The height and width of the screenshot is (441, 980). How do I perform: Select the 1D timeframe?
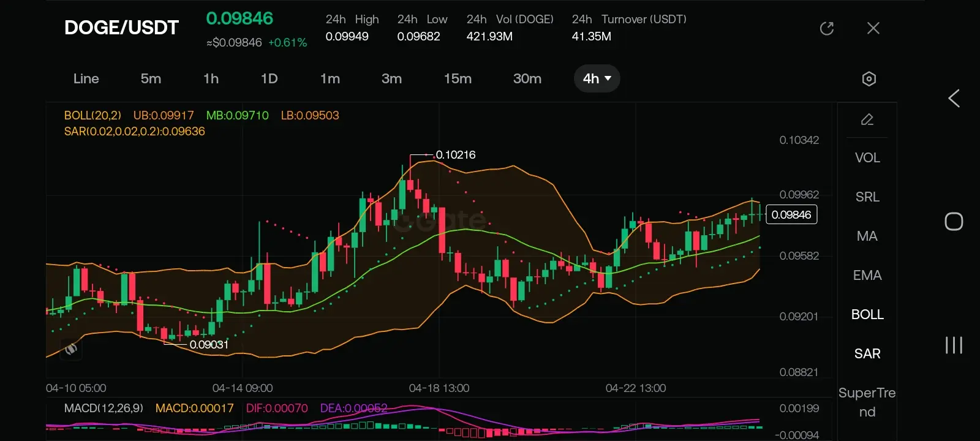pyautogui.click(x=269, y=78)
